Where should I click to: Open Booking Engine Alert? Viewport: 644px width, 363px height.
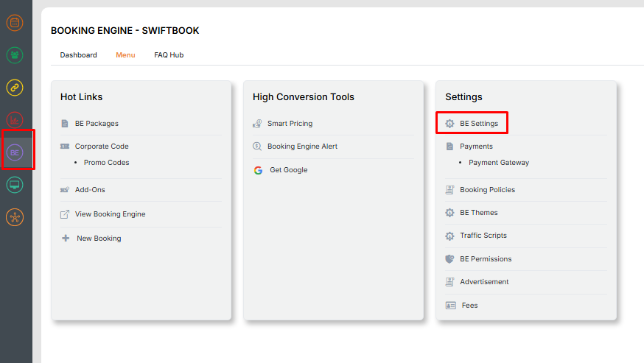coord(302,147)
